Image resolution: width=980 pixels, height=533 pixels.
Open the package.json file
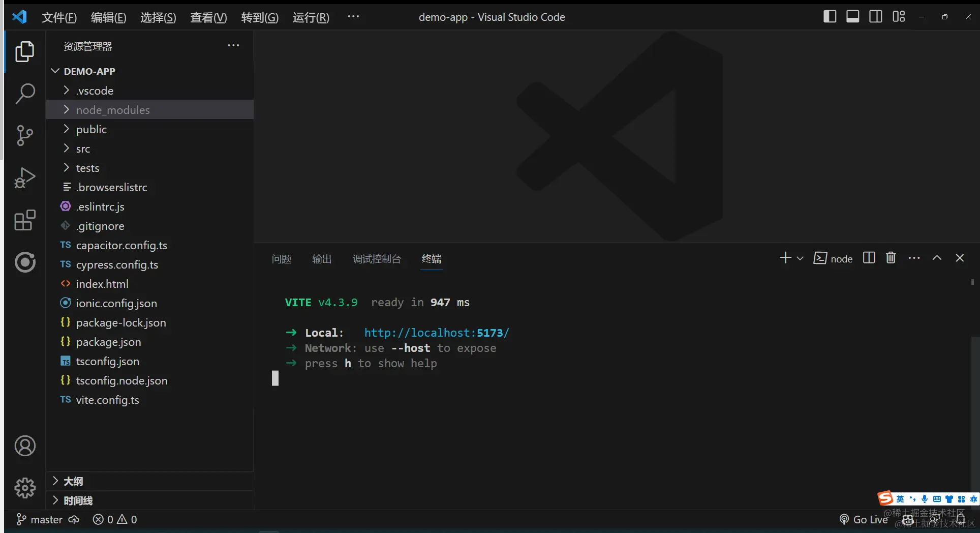[150, 342]
